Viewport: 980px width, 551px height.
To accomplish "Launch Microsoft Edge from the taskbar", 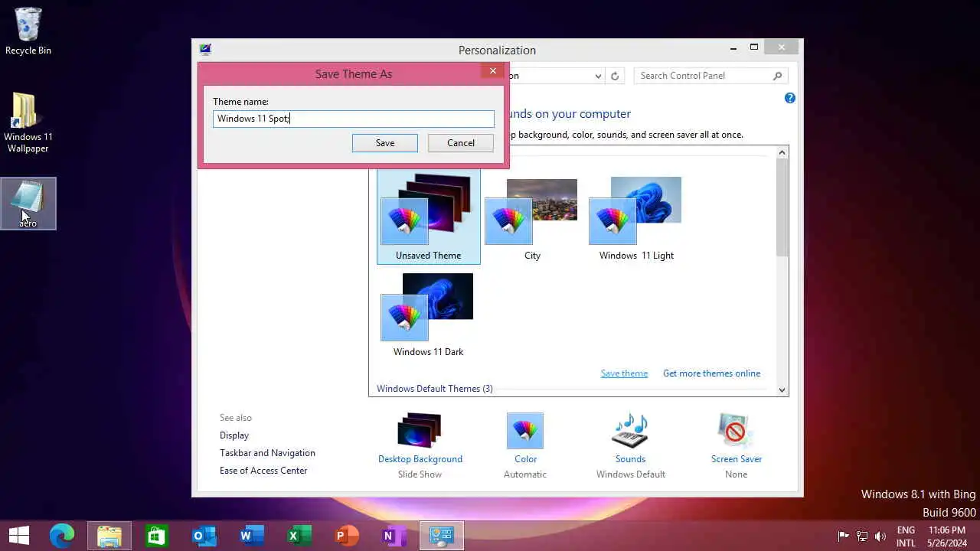I will [62, 536].
